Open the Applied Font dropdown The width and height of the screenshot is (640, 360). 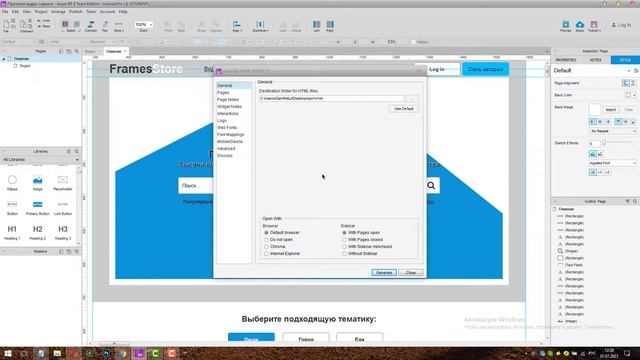click(613, 163)
